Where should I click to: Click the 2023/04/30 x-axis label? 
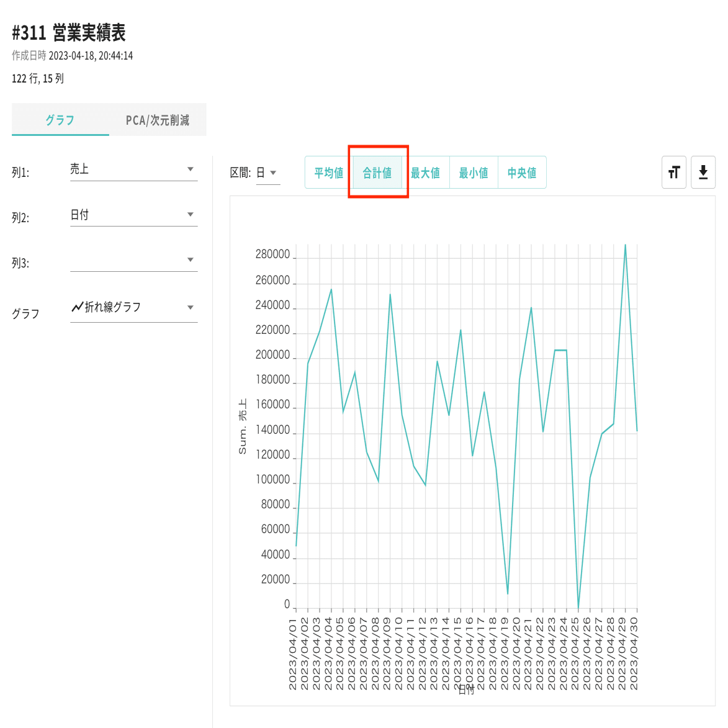(x=634, y=654)
